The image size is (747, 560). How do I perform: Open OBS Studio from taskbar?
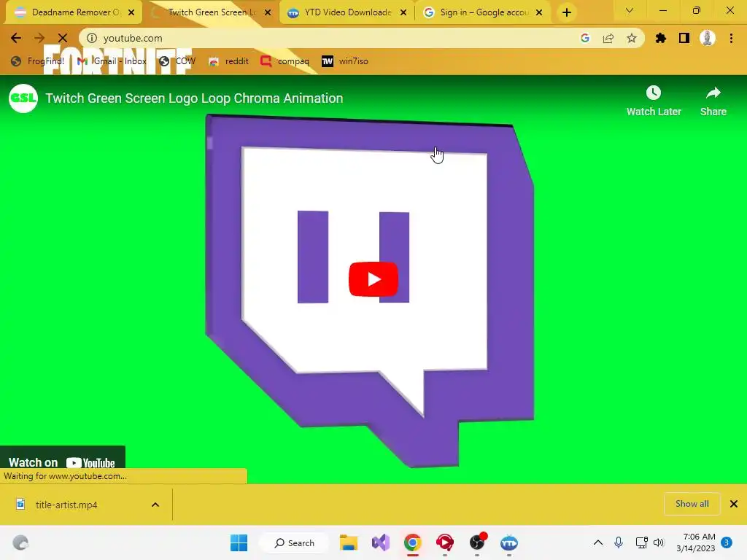pyautogui.click(x=477, y=542)
